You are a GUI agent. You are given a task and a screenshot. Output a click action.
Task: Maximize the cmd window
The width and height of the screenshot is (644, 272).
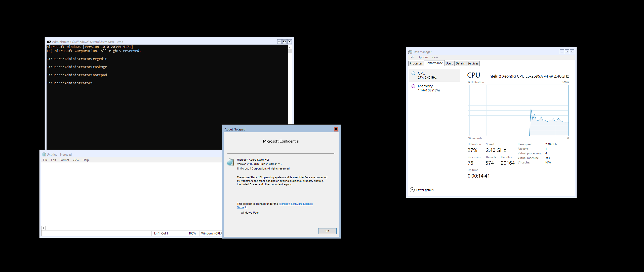coord(284,42)
